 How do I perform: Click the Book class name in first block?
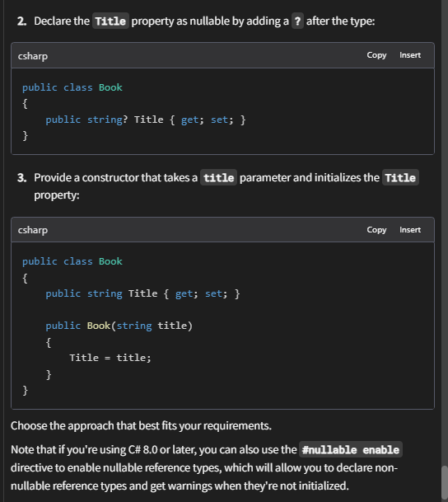(110, 87)
